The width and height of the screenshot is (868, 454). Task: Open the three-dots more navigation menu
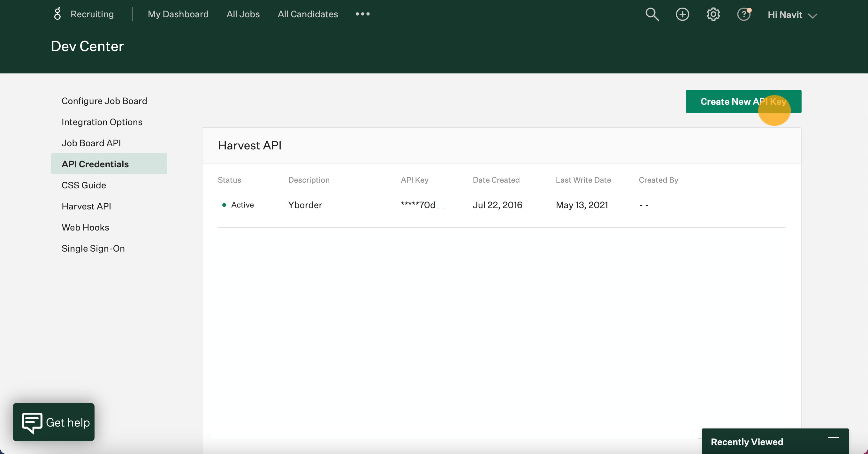pyautogui.click(x=362, y=14)
